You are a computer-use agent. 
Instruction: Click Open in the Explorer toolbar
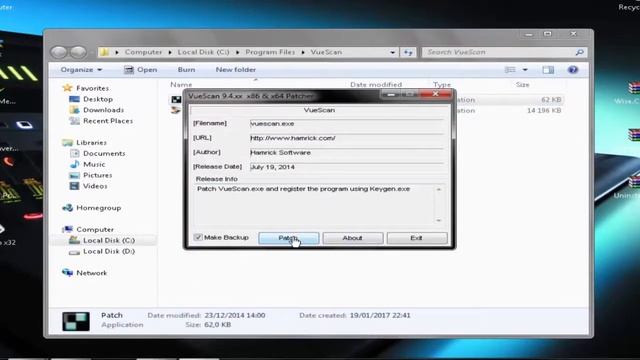click(141, 70)
